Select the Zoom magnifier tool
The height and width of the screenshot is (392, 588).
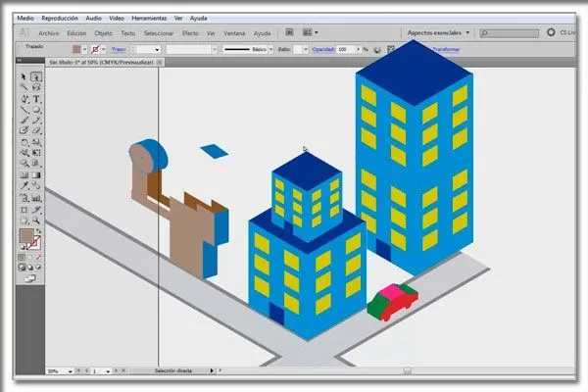[36, 220]
